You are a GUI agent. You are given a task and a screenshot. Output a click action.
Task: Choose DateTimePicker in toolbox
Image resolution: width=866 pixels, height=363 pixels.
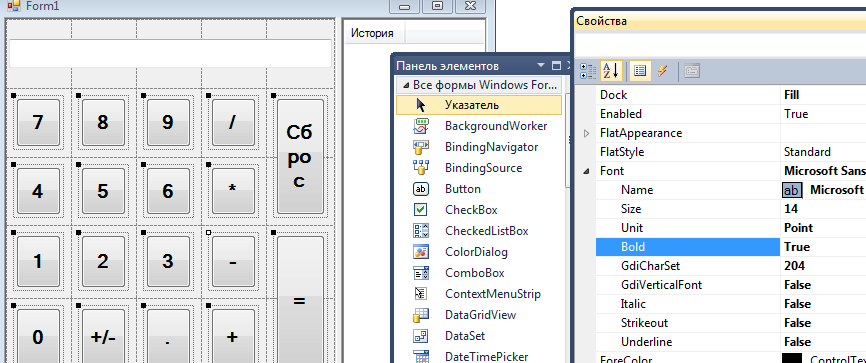(479, 356)
